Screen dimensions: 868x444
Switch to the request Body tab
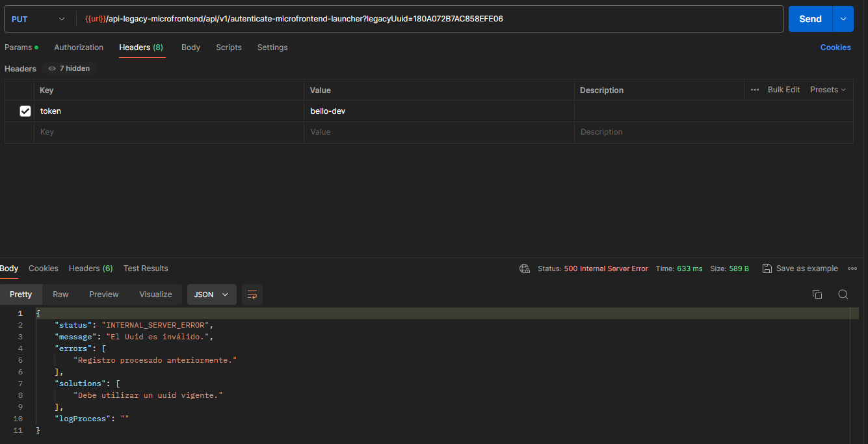click(191, 47)
